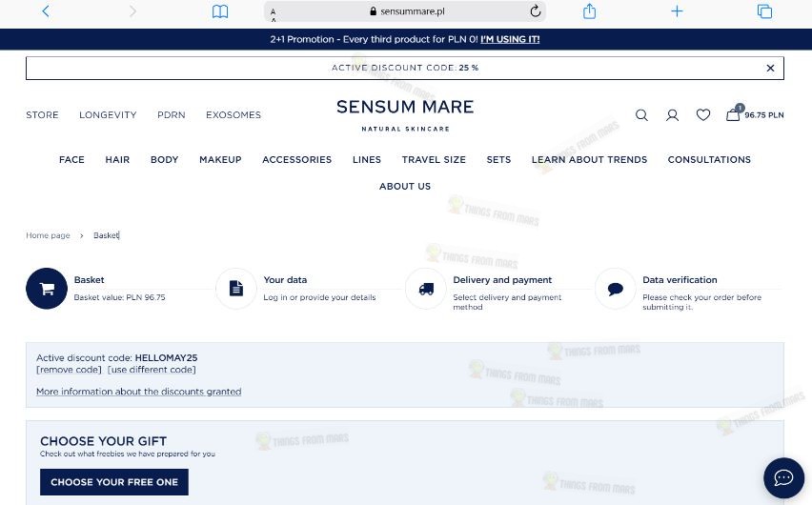Select the Delivery and payment heading
The width and height of the screenshot is (812, 505).
coord(502,280)
